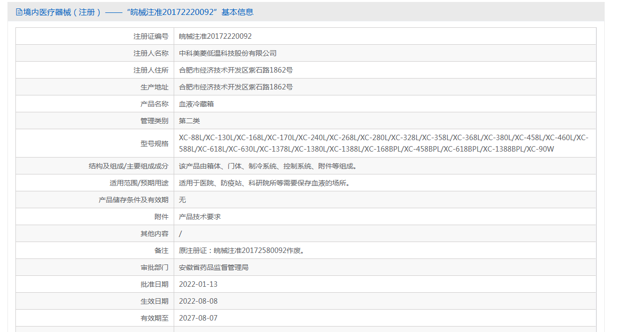The height and width of the screenshot is (332, 644).
Task: Click the label "型号规格"
Action: (x=154, y=143)
